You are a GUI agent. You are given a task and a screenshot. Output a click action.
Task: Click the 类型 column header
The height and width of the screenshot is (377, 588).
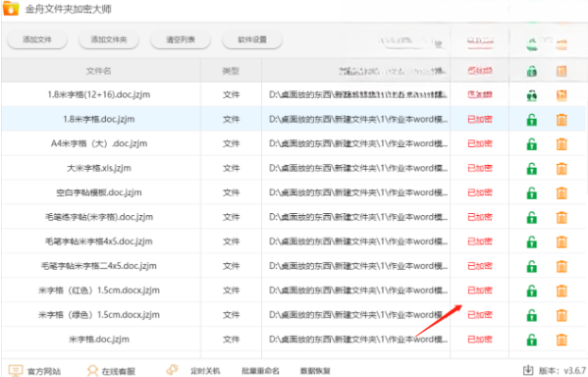click(231, 71)
